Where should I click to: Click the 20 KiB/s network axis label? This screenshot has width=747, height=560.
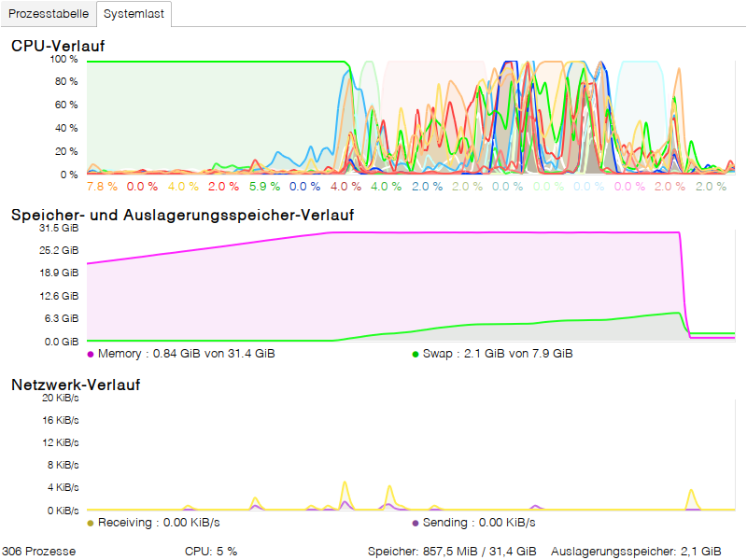pos(60,399)
